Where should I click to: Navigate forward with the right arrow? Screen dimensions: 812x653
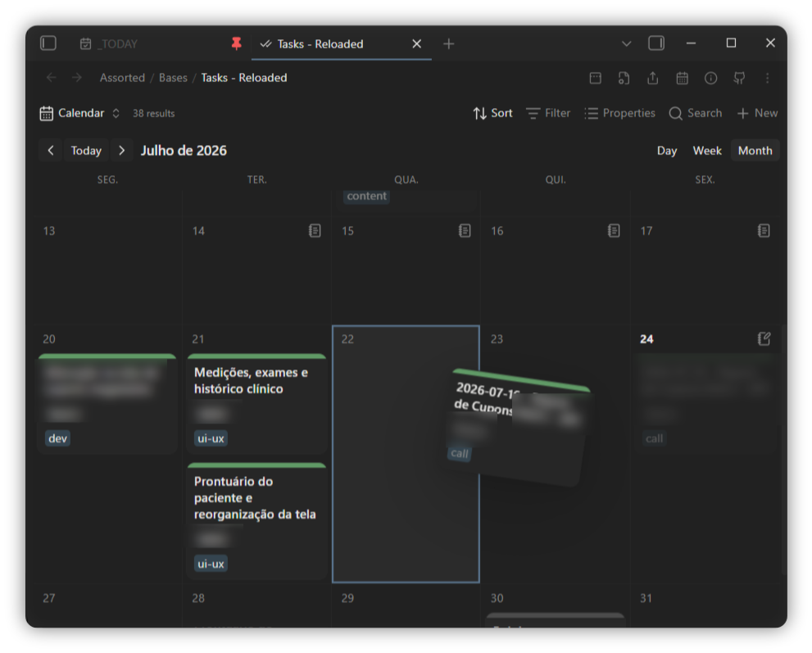pos(77,78)
